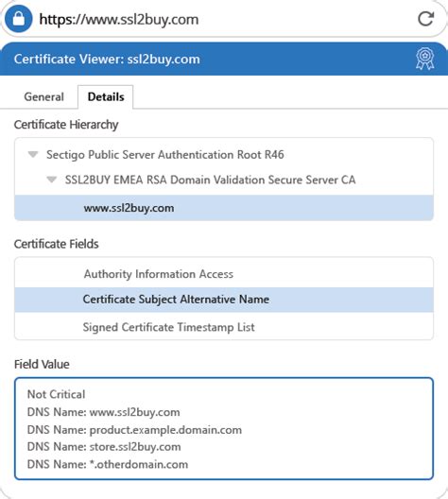Screen dimensions: 448x499
Task: Click 'DNS Name: product.example.domain.com' line
Action: (134, 430)
